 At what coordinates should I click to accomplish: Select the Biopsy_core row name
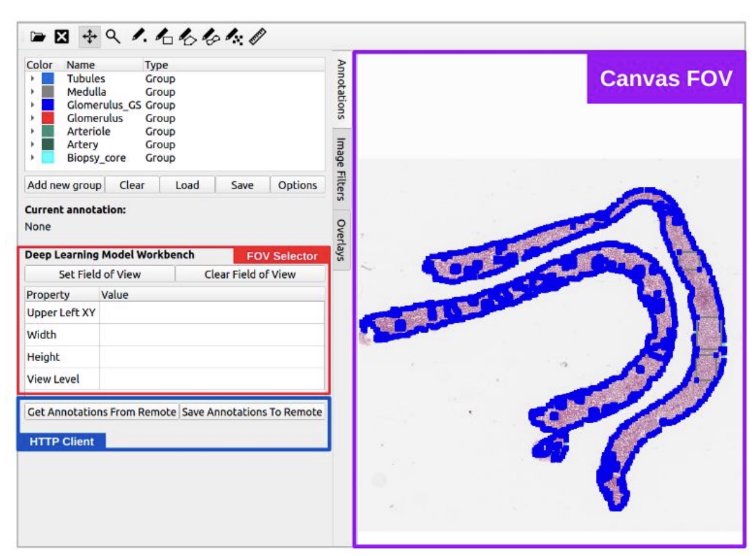coord(96,158)
